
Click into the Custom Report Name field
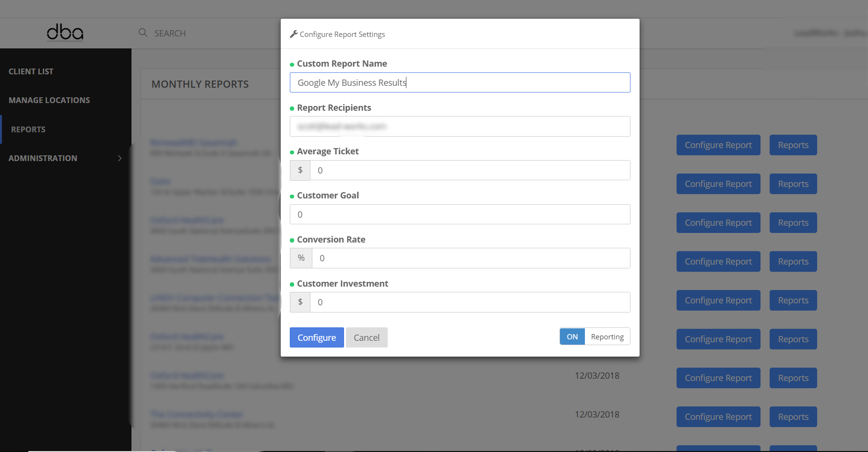(x=460, y=82)
